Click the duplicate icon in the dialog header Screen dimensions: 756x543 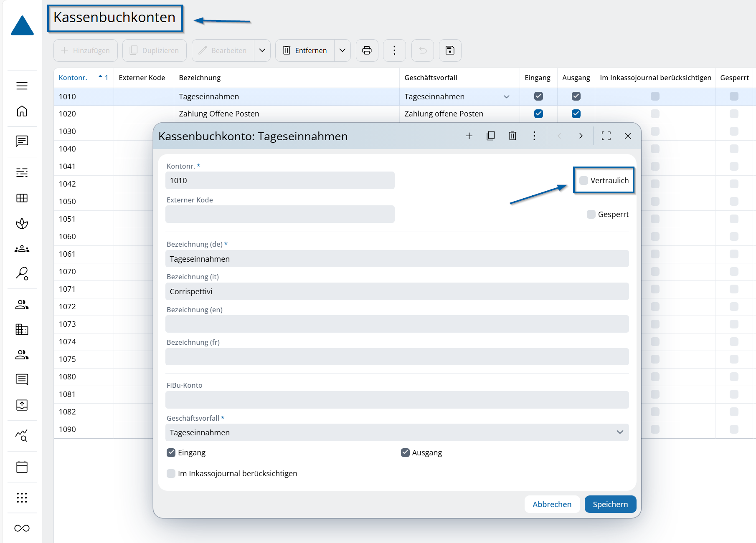(x=491, y=136)
